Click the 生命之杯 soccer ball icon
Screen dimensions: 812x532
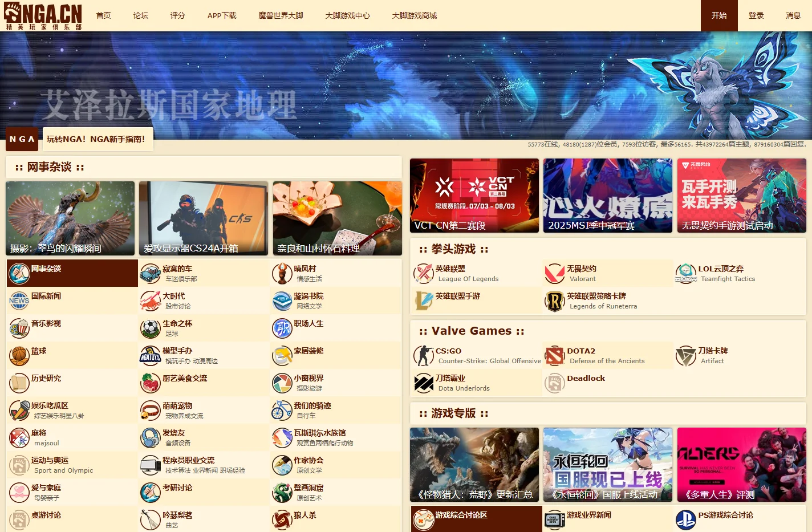[151, 328]
